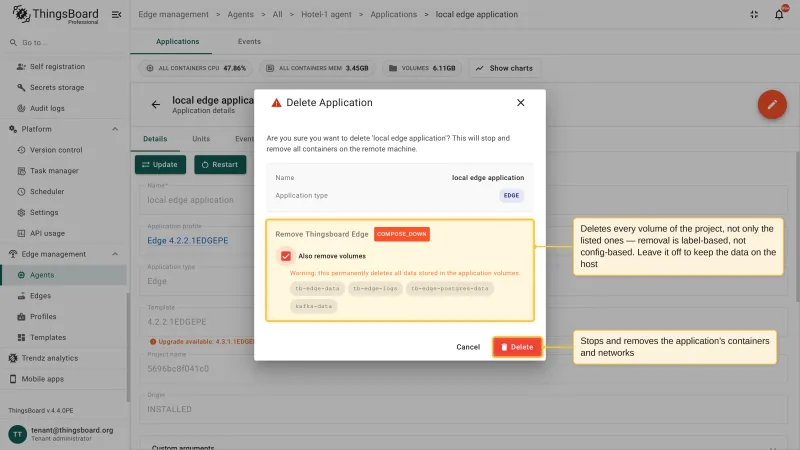Click the Update button
Viewport: 800px width, 450px height.
(160, 165)
